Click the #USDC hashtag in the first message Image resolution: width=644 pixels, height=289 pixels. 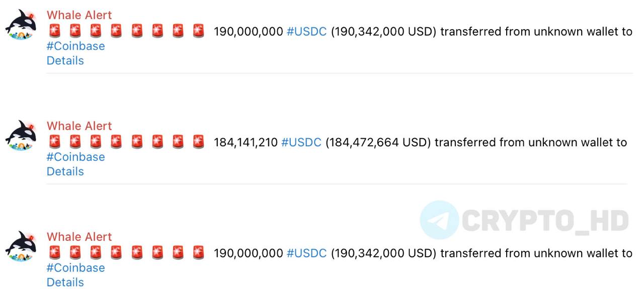[306, 32]
